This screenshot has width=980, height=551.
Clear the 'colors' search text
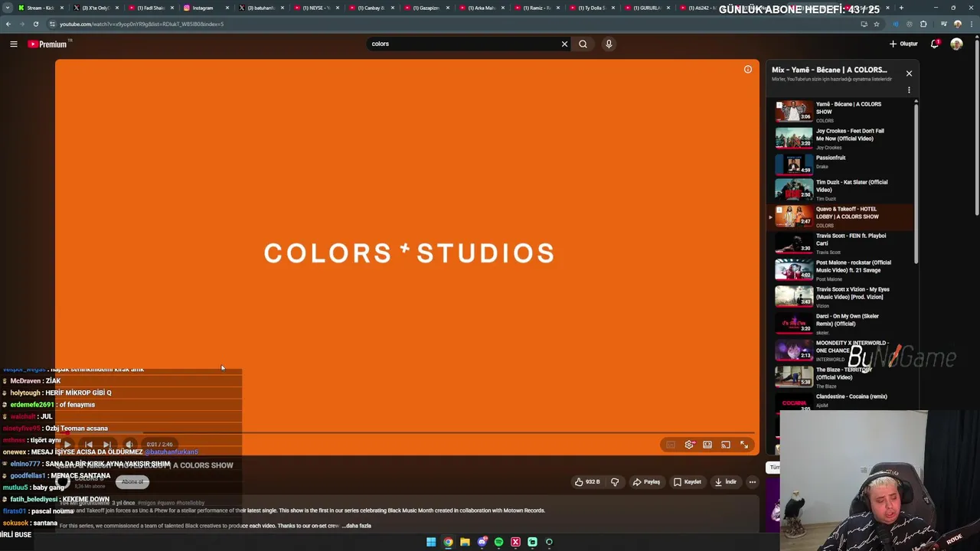coord(564,44)
